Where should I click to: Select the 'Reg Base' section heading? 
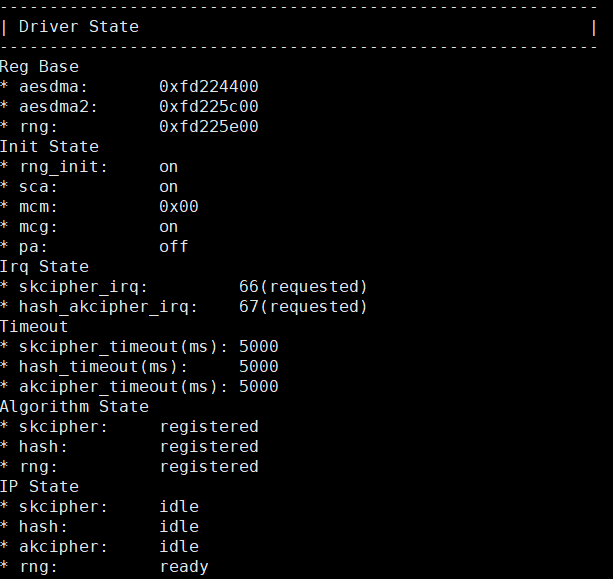pyautogui.click(x=39, y=66)
